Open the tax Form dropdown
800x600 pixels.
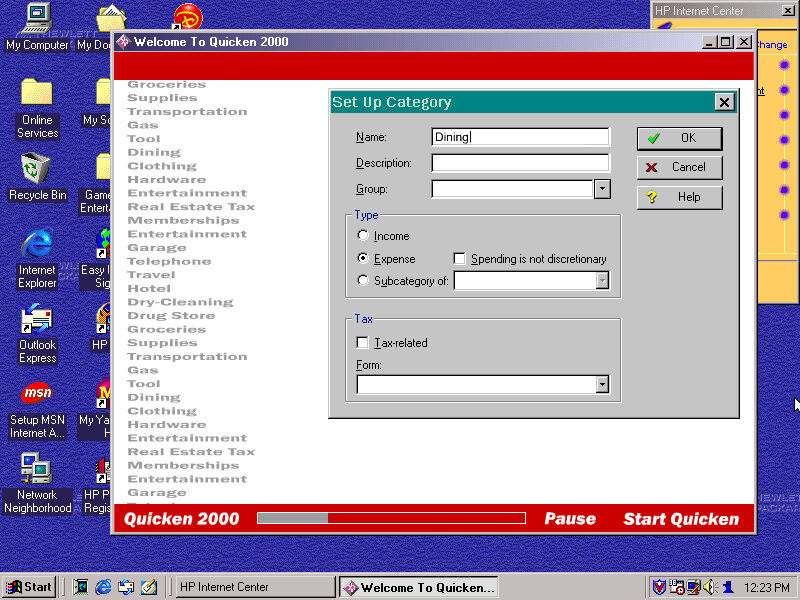tap(602, 384)
